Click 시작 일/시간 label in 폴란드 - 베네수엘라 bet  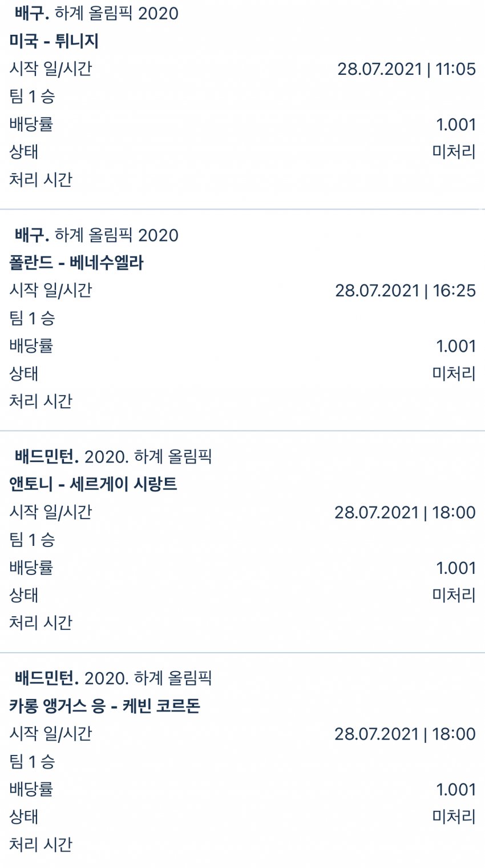tap(51, 291)
